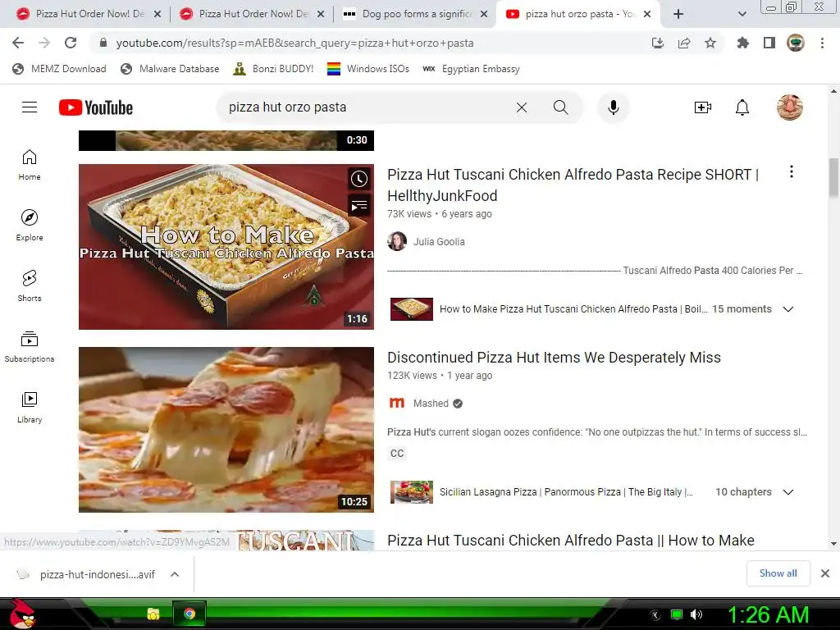Viewport: 840px width, 630px height.
Task: Open Tuscani Chicken Alfredo How to Make title
Action: [x=571, y=540]
